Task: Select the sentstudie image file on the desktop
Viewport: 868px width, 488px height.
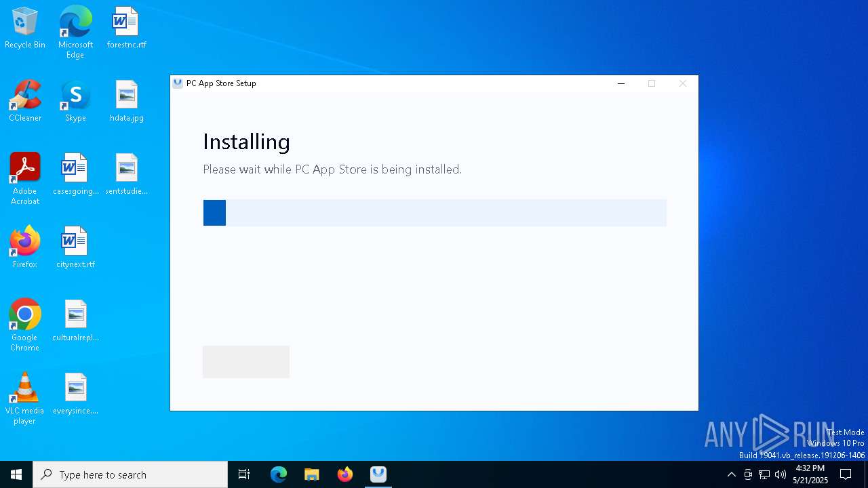Action: [x=126, y=174]
